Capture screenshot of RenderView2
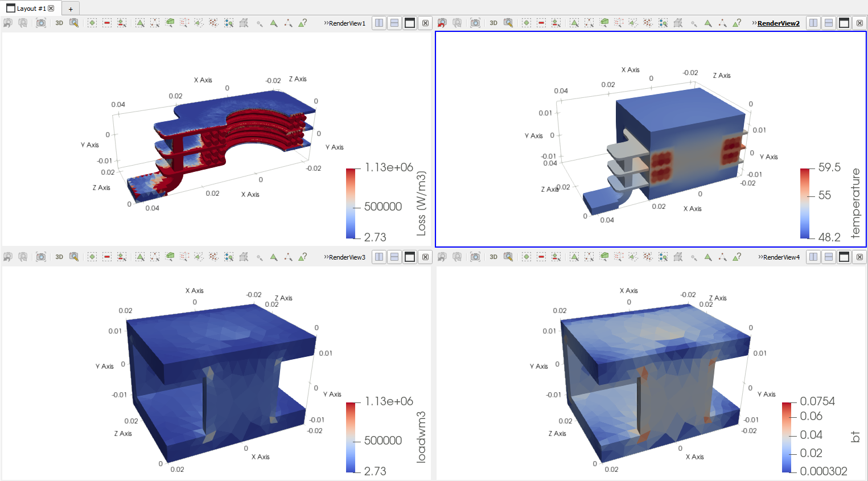Screen dimensions: 868x481 475,23
